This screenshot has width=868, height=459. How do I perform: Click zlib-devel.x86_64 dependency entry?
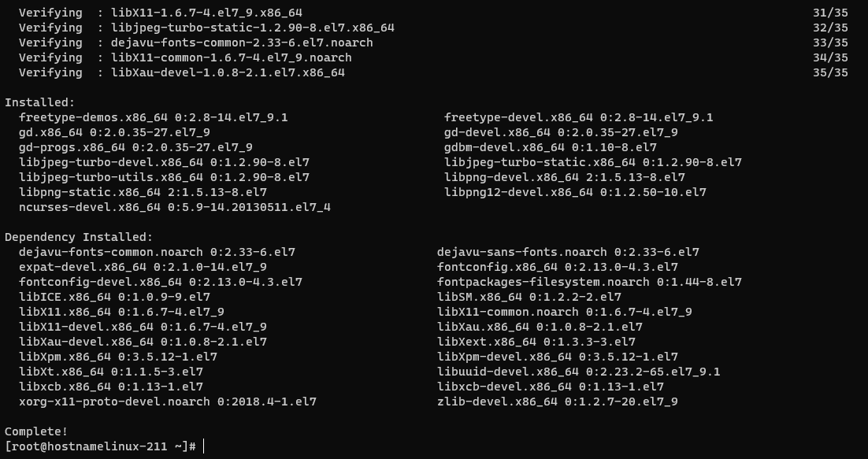coord(558,402)
